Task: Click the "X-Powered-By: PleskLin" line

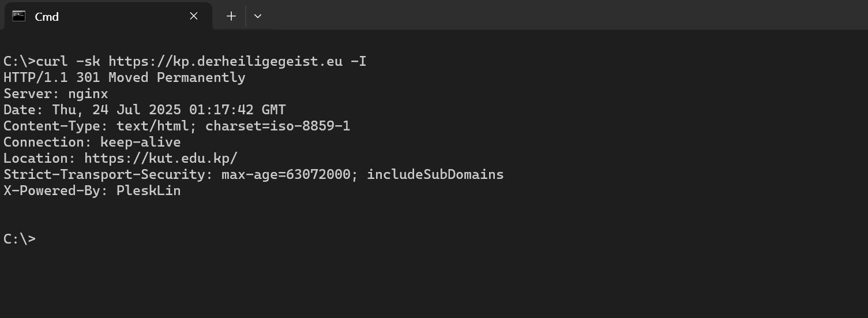Action: coord(92,190)
